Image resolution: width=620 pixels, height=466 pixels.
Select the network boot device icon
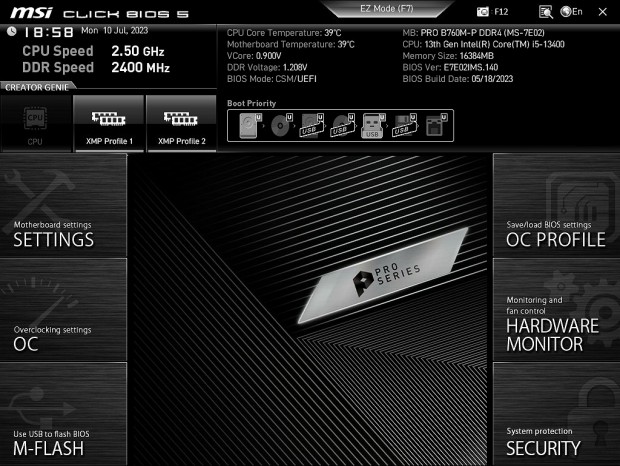(x=433, y=125)
